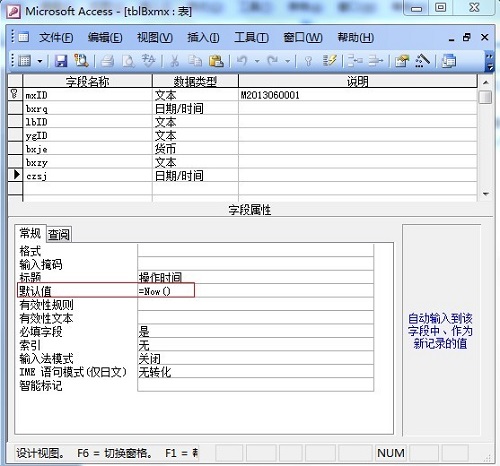Screen dimensions: 500x466
Task: Click the Primary Key toolbar icon
Action: [309, 61]
